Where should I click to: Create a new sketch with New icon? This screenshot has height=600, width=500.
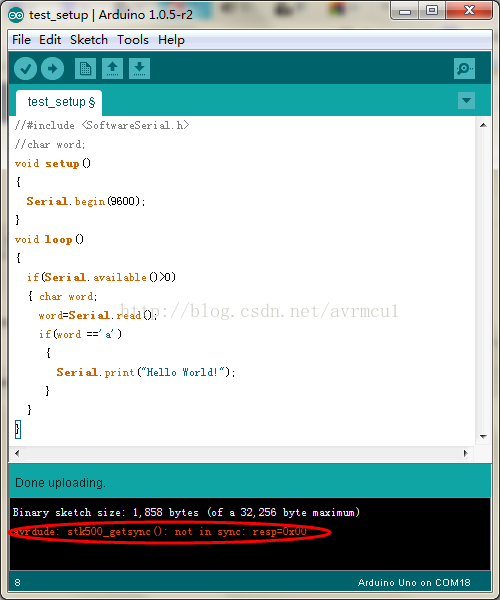coord(85,69)
